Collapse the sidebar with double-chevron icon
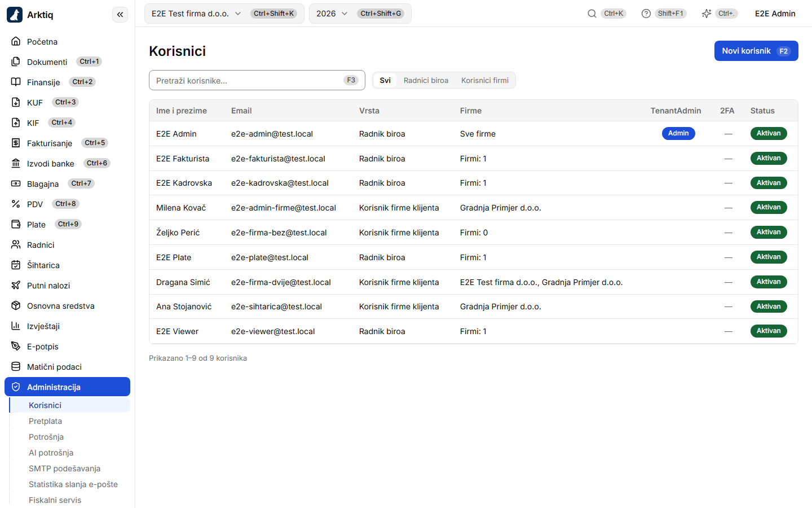The height and width of the screenshot is (508, 812). click(120, 15)
